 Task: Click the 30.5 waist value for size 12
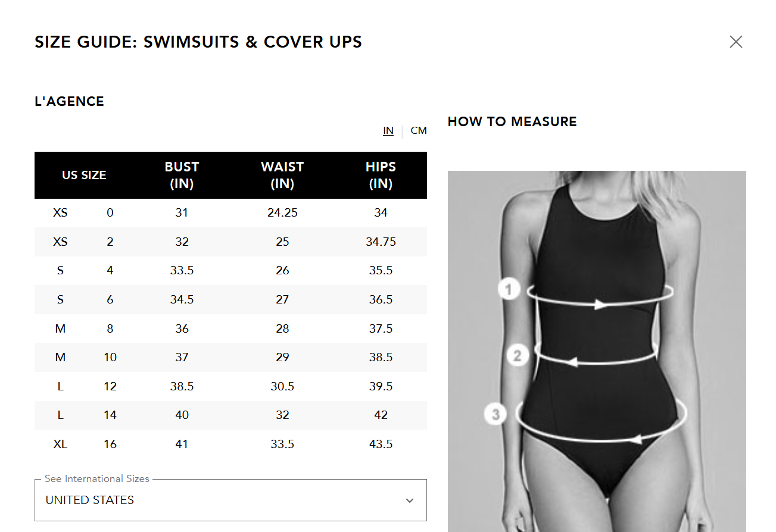[282, 386]
